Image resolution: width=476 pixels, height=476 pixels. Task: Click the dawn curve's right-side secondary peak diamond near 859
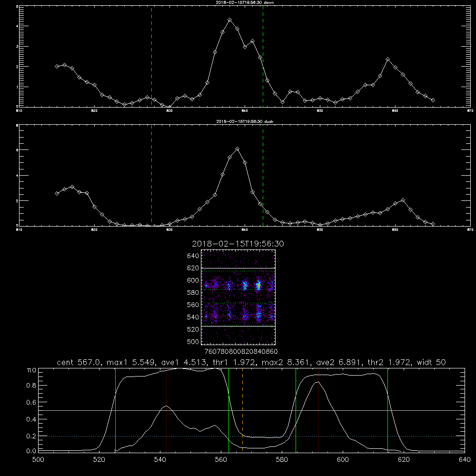point(387,59)
